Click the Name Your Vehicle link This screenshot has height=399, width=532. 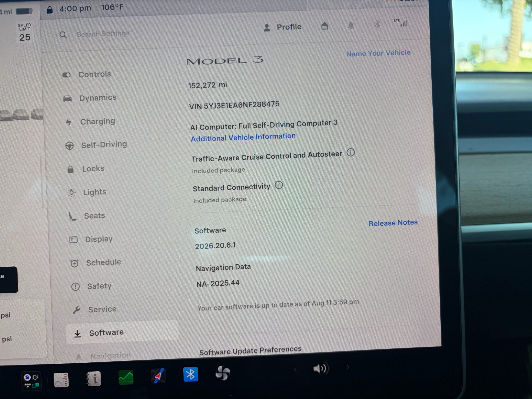tap(378, 53)
